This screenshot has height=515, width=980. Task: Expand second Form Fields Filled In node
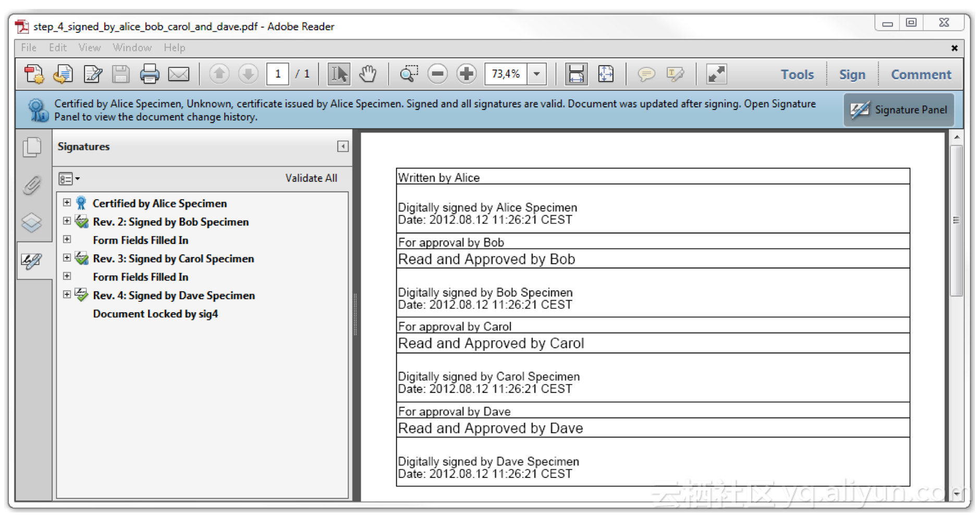point(67,276)
